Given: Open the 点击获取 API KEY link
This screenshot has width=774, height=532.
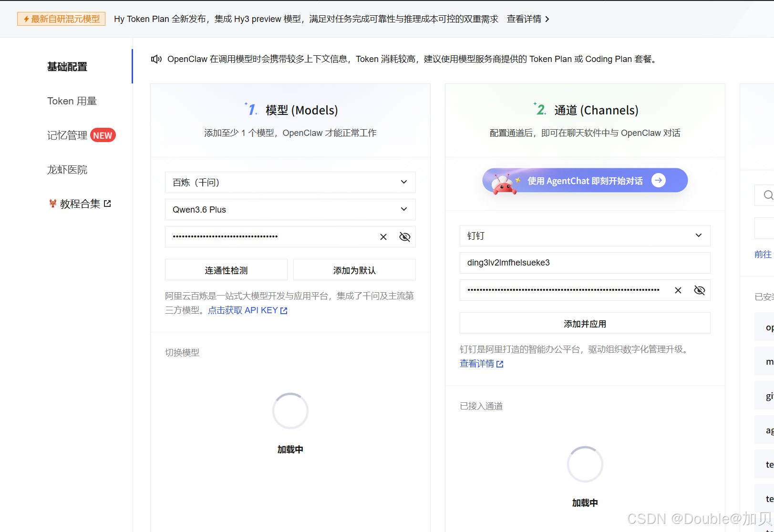Looking at the screenshot, I should [x=248, y=310].
